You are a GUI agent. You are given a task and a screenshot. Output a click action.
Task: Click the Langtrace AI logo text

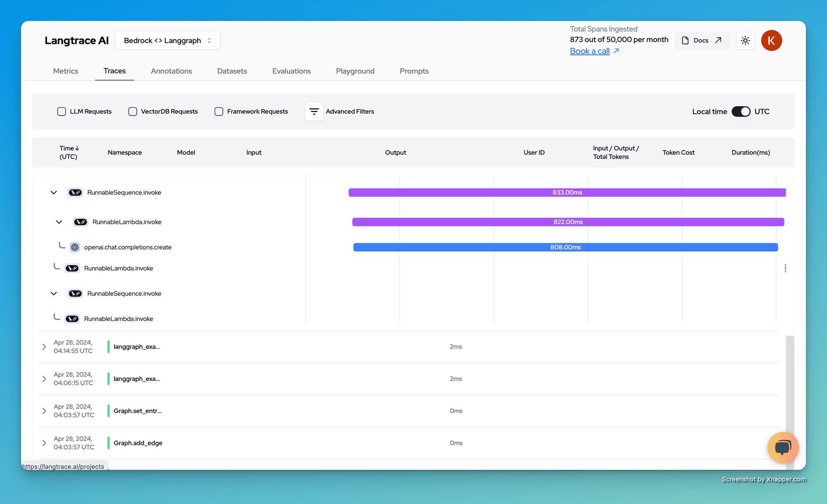pos(76,40)
